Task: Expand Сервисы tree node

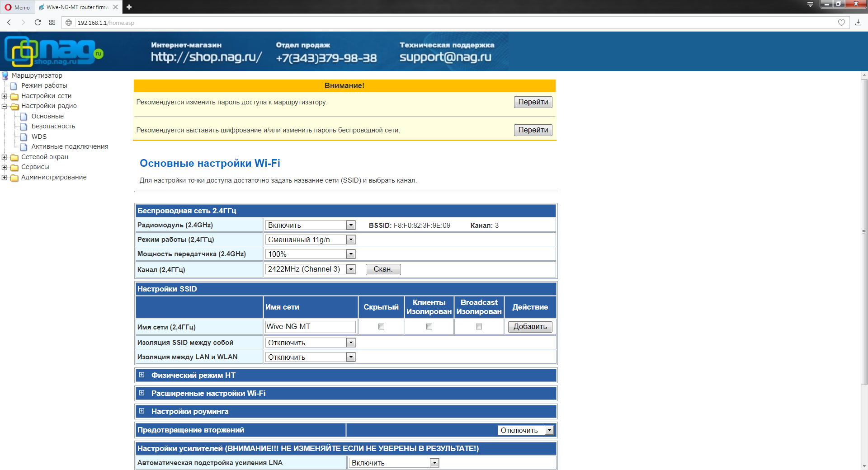Action: pos(4,167)
